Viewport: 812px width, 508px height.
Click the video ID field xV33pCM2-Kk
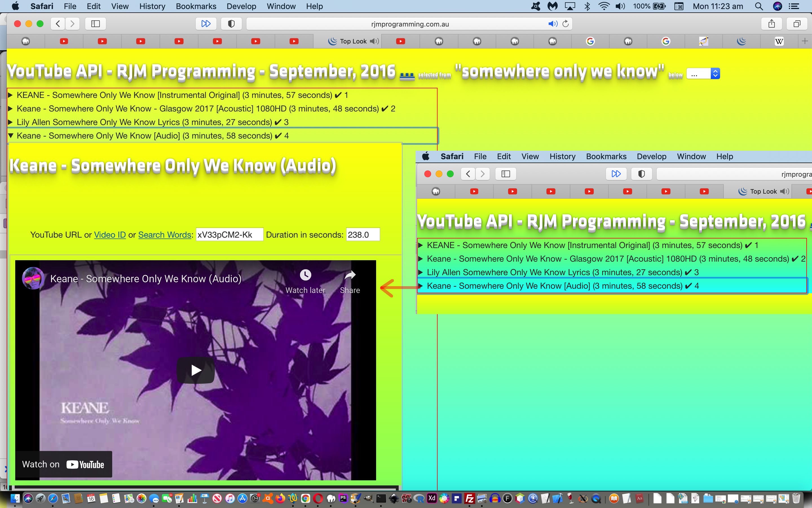(230, 235)
